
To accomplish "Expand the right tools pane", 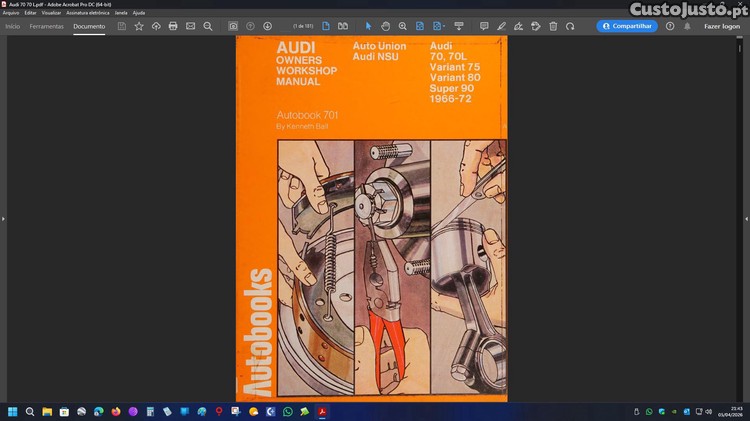I will click(746, 218).
